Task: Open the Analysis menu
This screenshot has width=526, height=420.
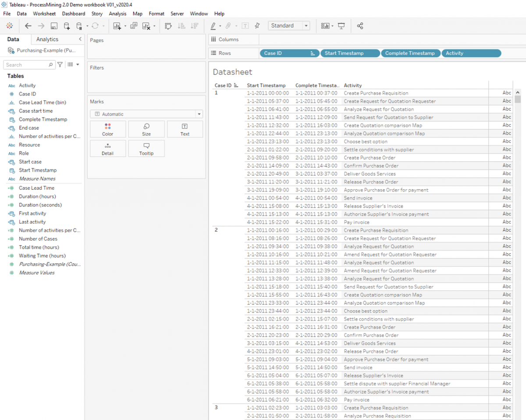Action: 117,14
